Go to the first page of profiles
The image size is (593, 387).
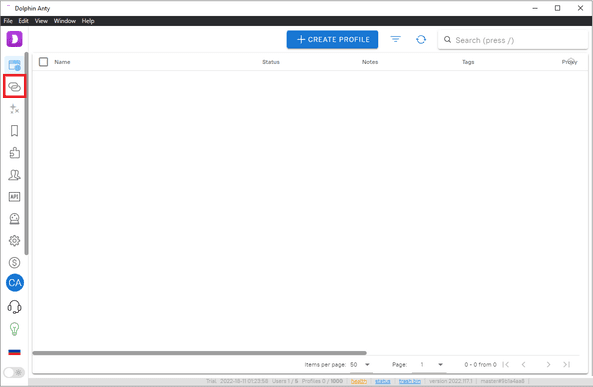tap(506, 364)
